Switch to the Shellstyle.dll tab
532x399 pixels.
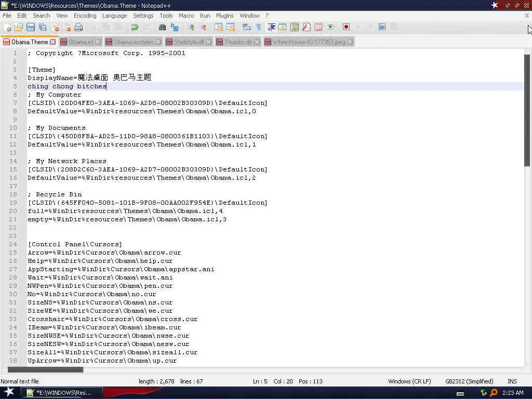[189, 42]
